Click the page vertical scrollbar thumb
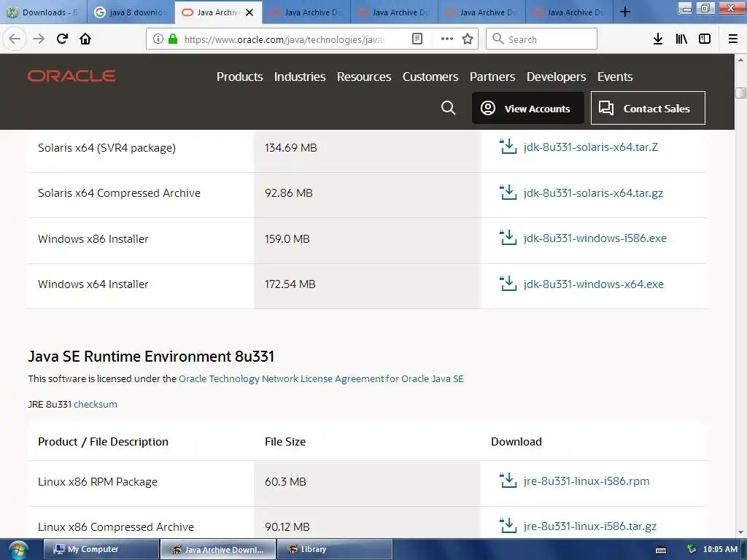 (740, 93)
